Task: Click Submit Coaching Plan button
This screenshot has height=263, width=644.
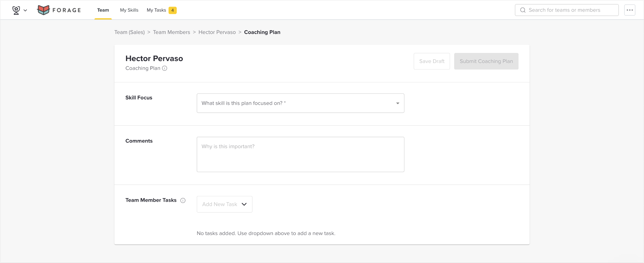Action: coord(486,61)
